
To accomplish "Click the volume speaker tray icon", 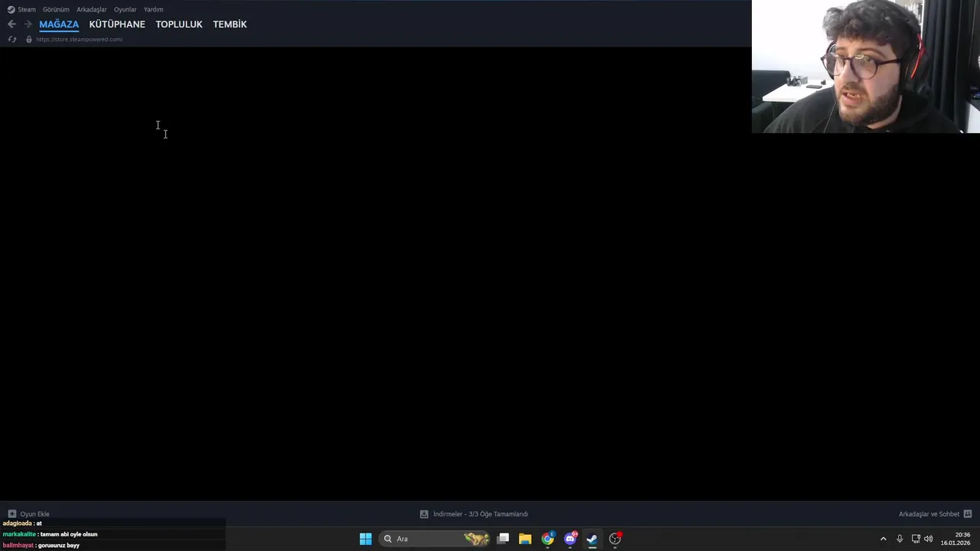I will tap(929, 539).
